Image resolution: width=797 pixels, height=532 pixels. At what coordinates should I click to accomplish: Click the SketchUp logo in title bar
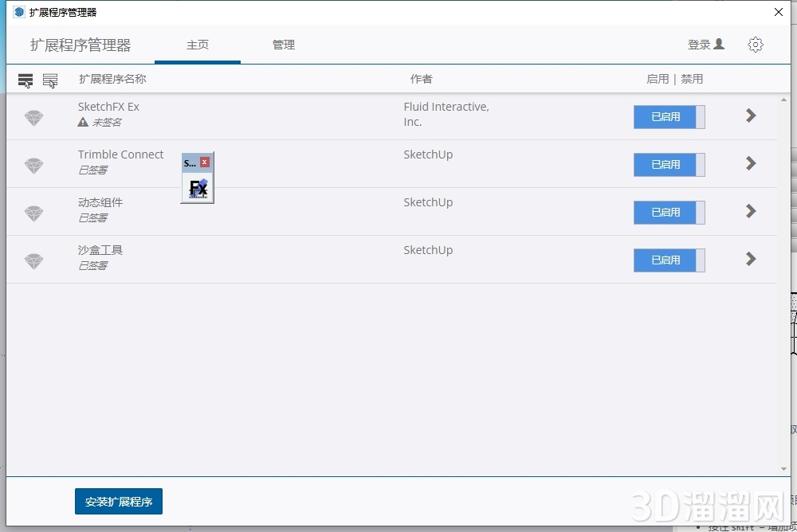click(19, 12)
